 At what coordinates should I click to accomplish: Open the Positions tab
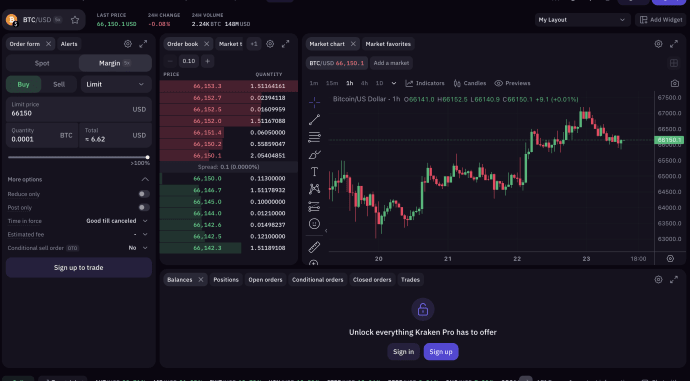pyautogui.click(x=226, y=279)
